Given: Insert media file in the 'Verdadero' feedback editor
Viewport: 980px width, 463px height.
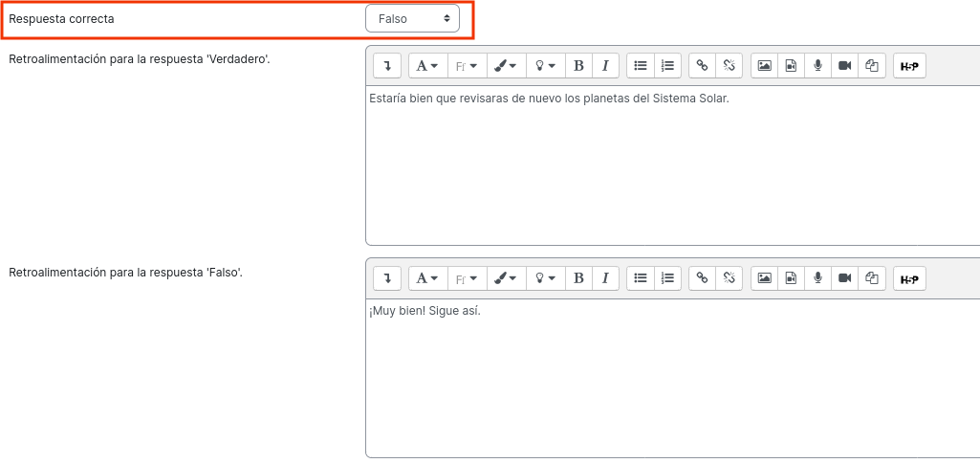Looking at the screenshot, I should (792, 66).
